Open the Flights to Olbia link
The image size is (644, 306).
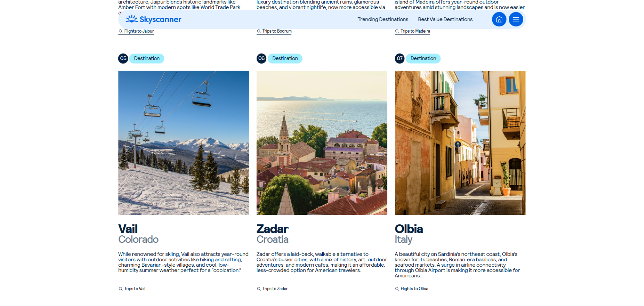414,289
